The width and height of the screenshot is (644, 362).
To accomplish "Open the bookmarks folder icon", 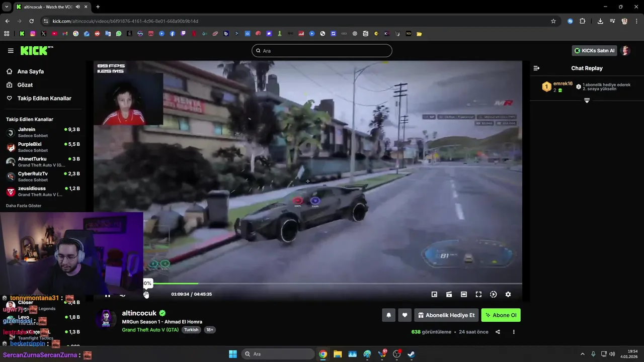I will [419, 34].
